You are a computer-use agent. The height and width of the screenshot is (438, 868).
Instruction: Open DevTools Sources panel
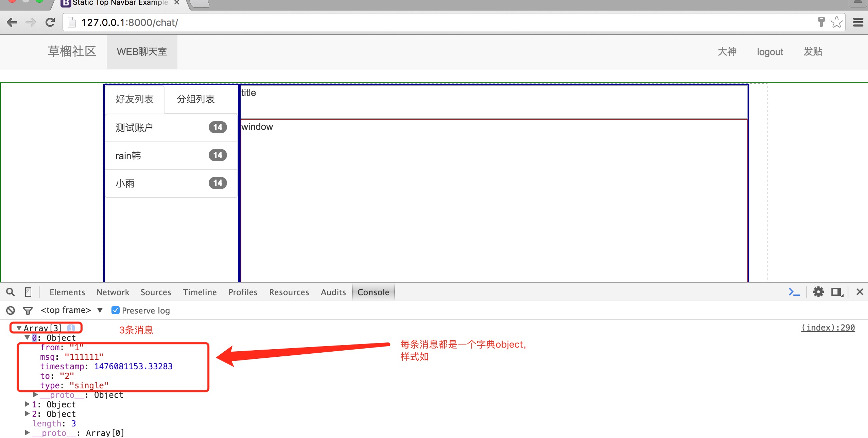click(x=156, y=292)
